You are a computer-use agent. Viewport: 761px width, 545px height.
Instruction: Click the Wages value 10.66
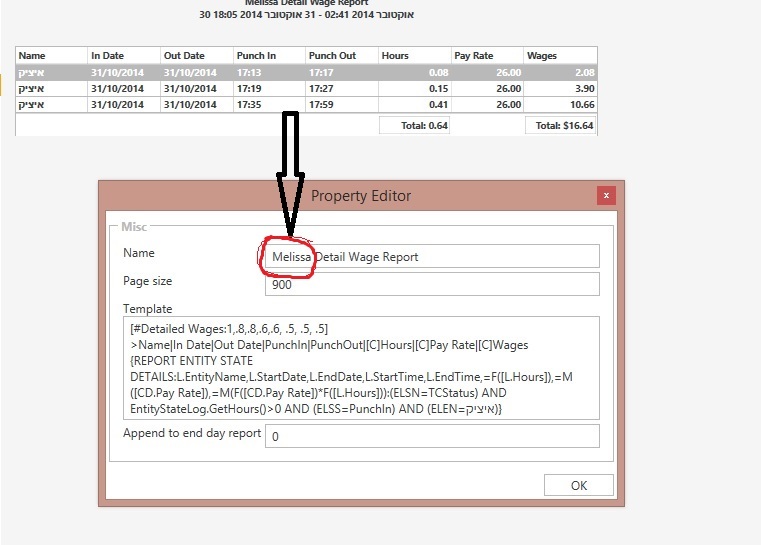click(582, 104)
